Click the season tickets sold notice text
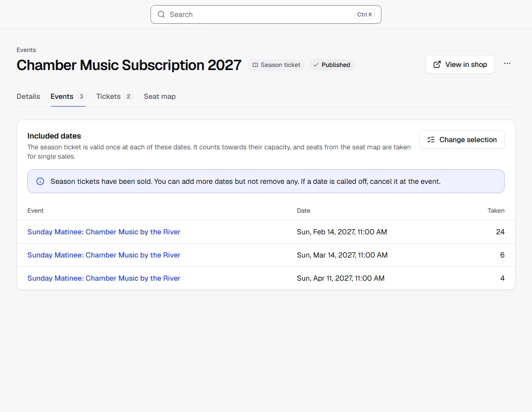The image size is (532, 412). pos(246,181)
